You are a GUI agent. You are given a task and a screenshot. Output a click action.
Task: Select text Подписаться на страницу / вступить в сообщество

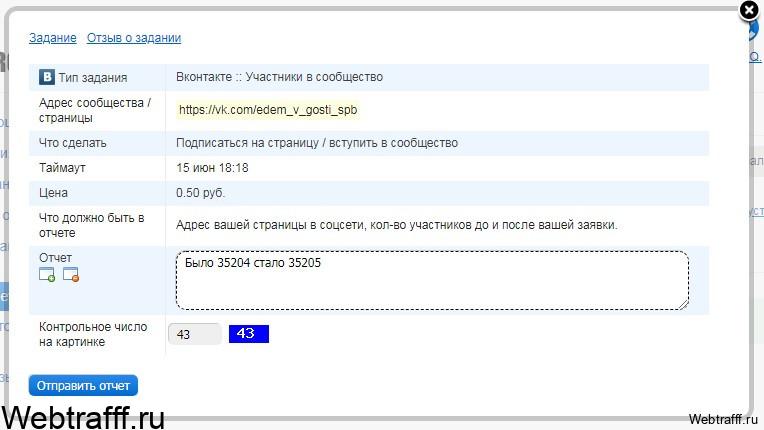click(317, 143)
